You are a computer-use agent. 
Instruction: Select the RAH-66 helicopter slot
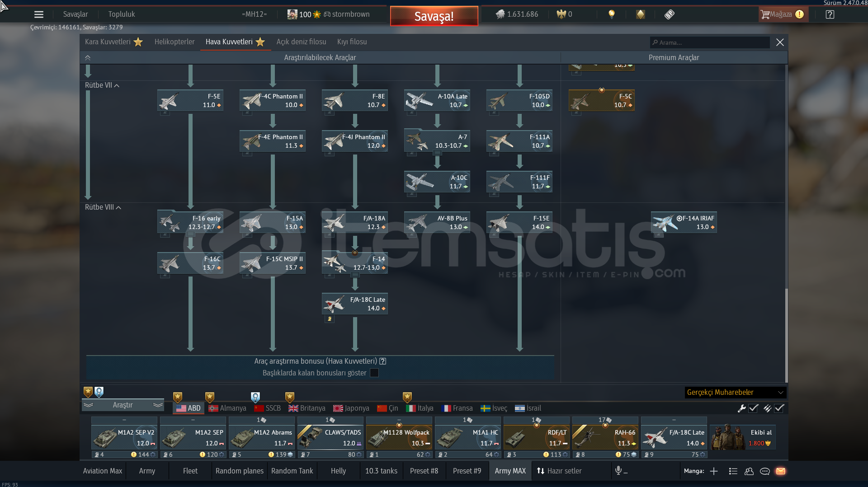click(x=605, y=437)
